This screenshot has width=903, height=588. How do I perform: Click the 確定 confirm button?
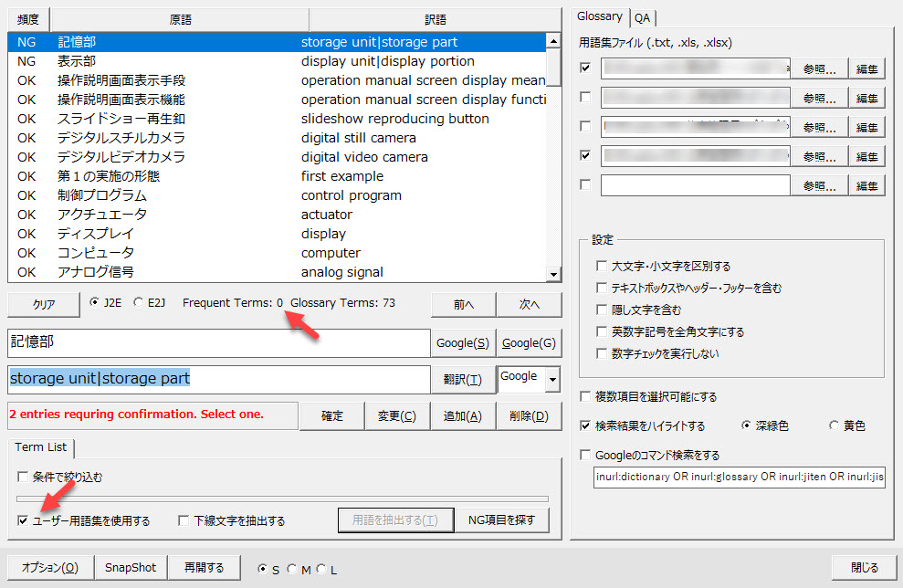click(332, 415)
